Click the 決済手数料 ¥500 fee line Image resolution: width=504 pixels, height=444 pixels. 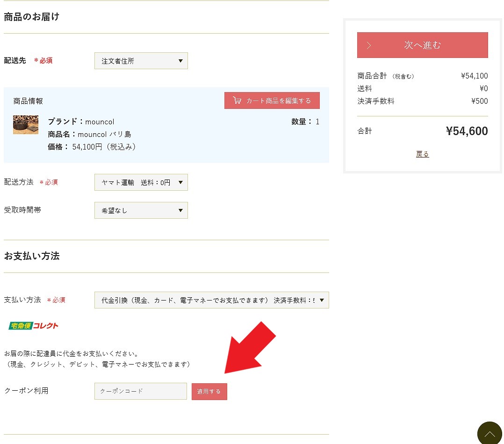coord(422,101)
